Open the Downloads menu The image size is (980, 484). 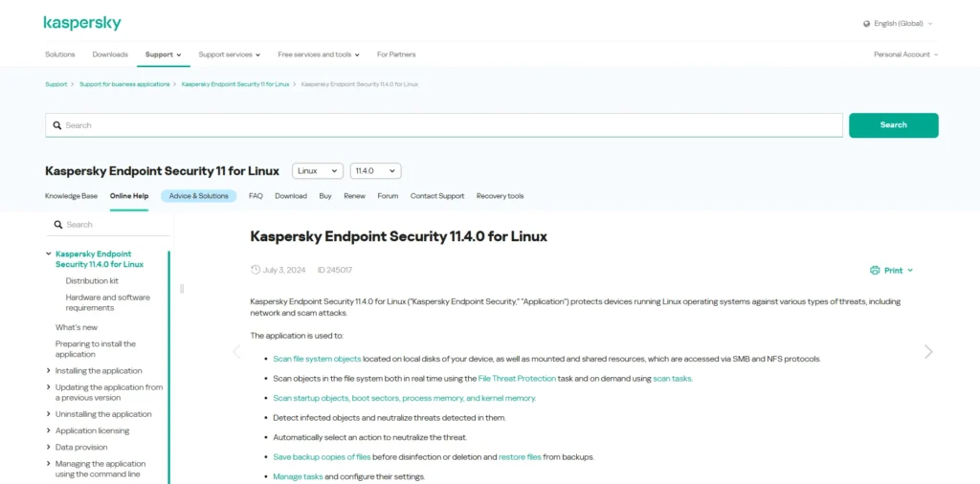click(x=110, y=55)
